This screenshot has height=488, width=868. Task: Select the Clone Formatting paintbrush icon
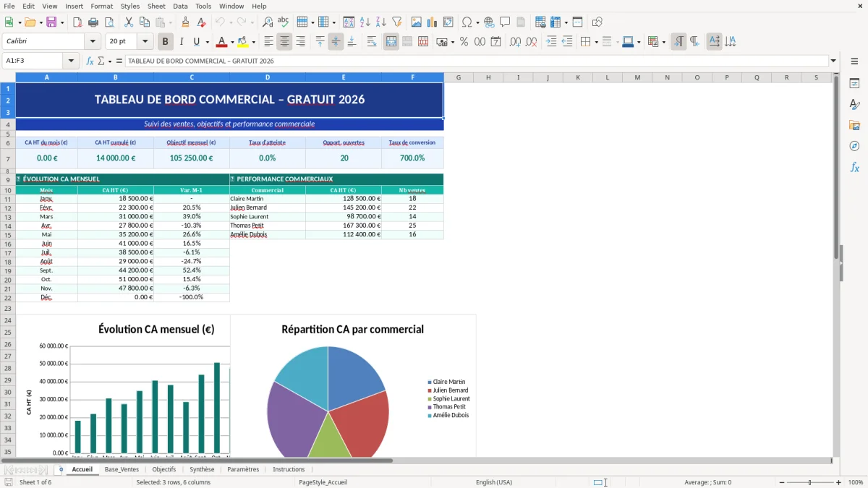pyautogui.click(x=185, y=22)
